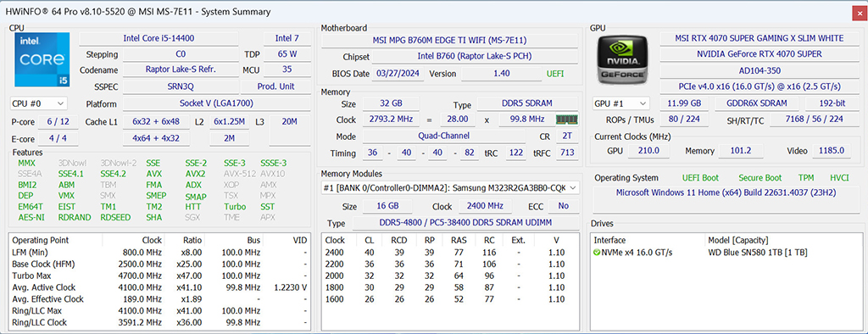The height and width of the screenshot is (334, 868).
Task: Click the TPM label
Action: click(x=806, y=178)
